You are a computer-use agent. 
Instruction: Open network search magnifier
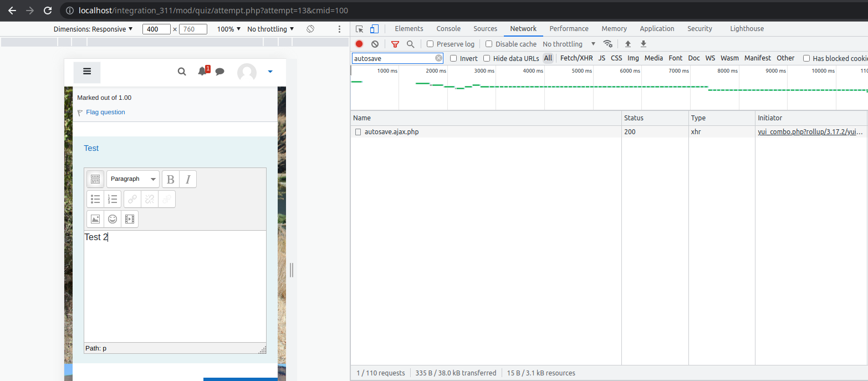point(410,44)
